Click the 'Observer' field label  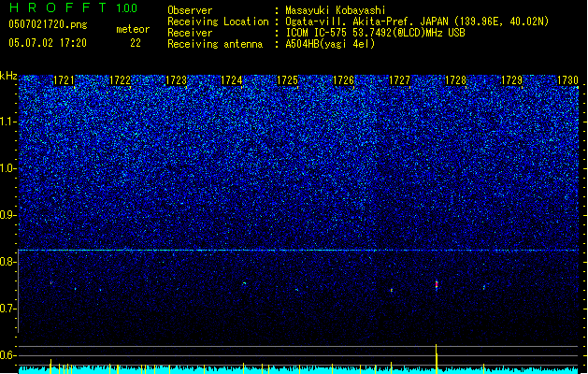point(190,10)
